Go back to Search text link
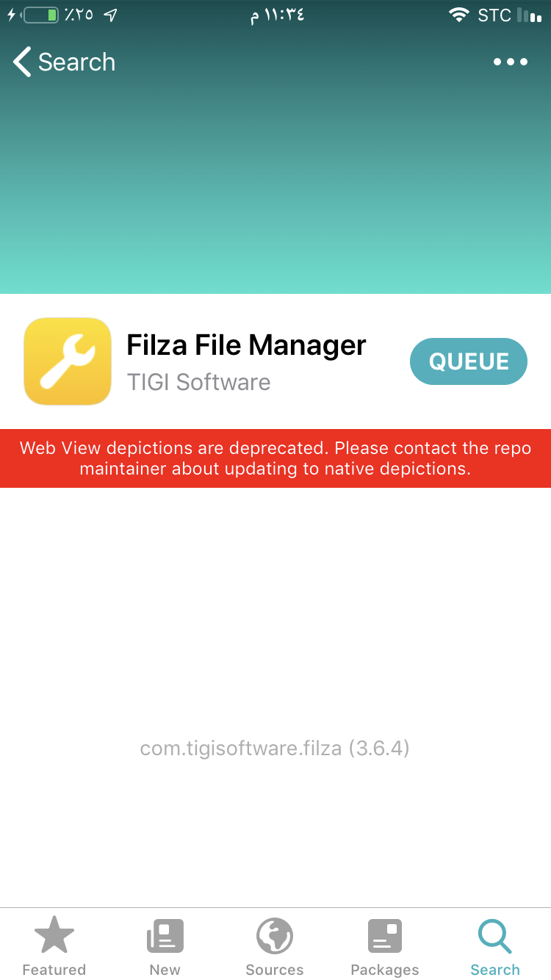This screenshot has height=980, width=551. (76, 62)
